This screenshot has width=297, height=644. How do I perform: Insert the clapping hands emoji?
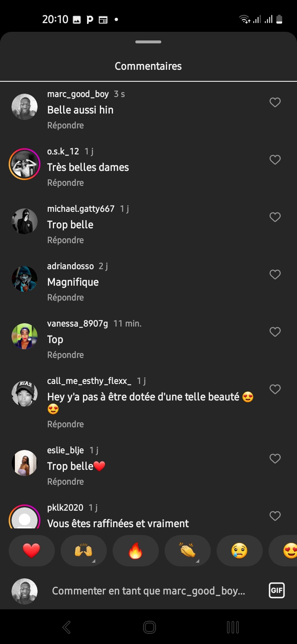(187, 551)
